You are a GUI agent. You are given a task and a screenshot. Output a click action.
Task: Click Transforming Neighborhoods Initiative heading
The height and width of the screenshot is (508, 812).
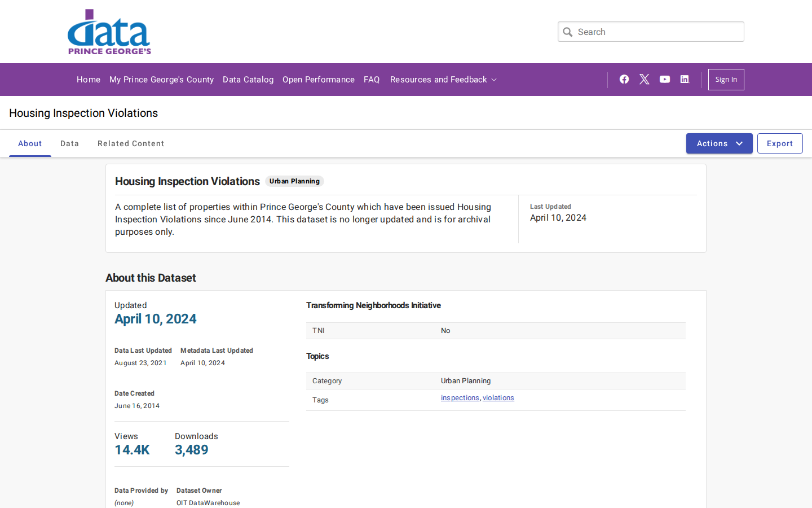point(373,305)
